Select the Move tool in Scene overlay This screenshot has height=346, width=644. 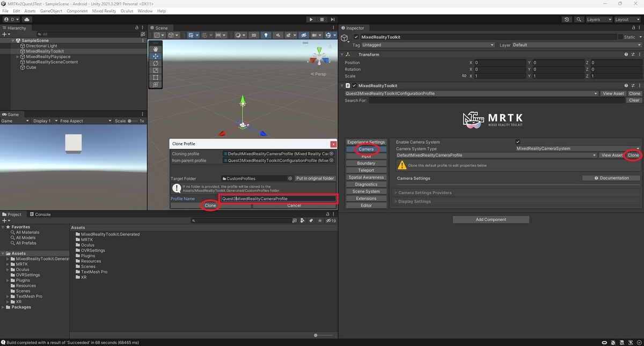(x=156, y=56)
